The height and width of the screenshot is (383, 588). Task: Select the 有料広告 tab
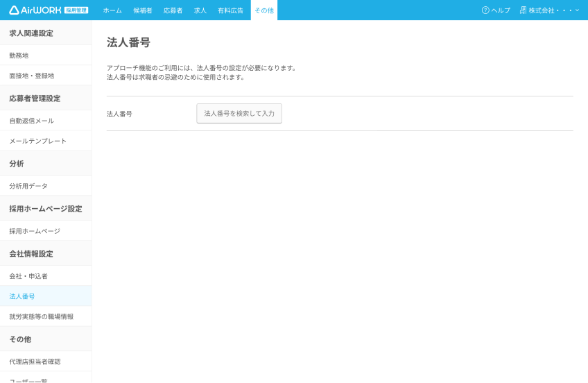pyautogui.click(x=231, y=10)
